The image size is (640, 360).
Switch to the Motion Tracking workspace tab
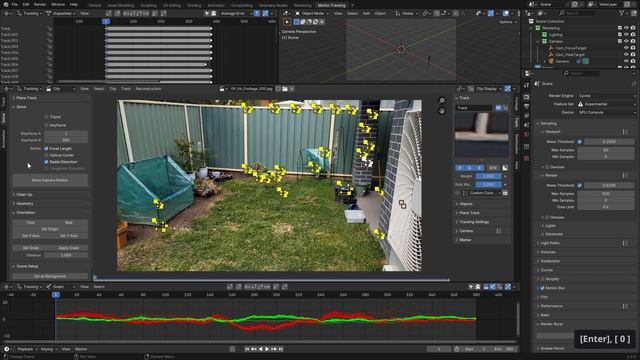point(331,5)
